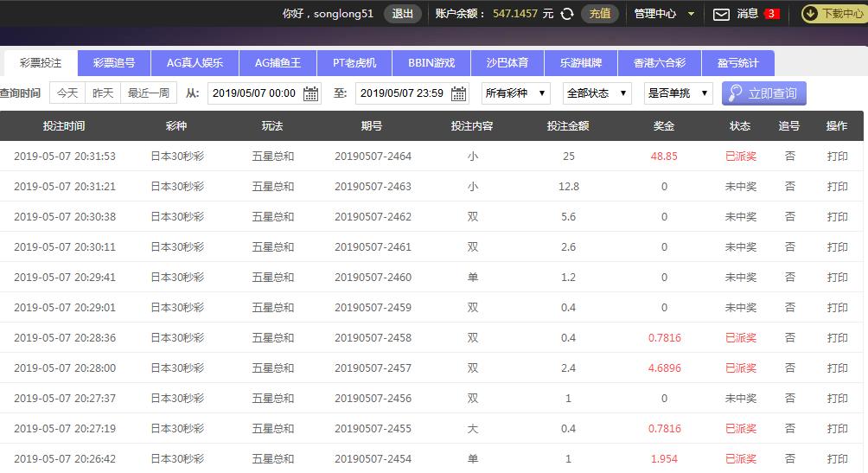
Task: Click 打印 for period 20190507-2459
Action: [x=837, y=307]
